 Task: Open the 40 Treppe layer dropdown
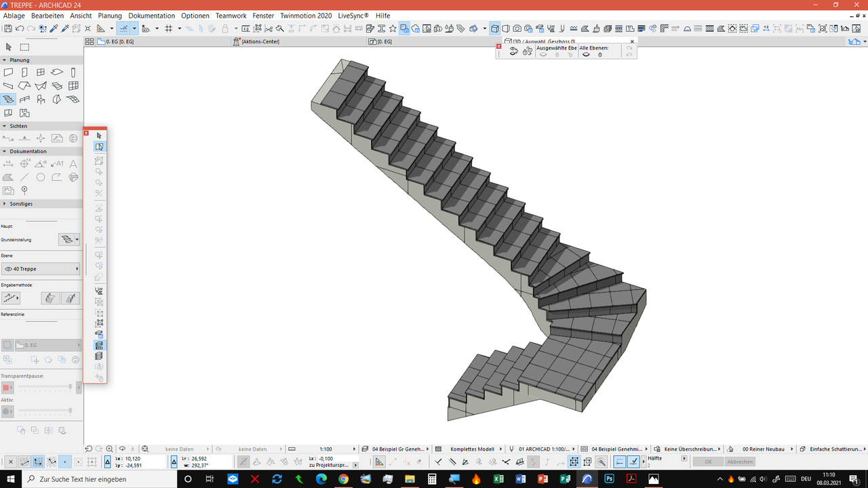(41, 269)
